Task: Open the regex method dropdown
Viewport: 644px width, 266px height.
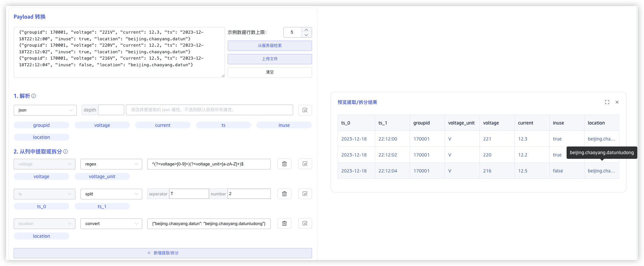Action: (111, 164)
